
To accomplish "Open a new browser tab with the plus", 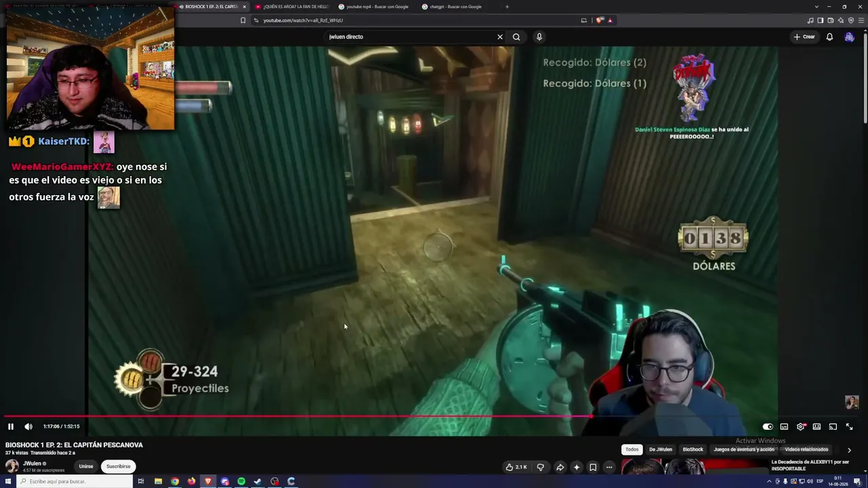I will point(507,7).
